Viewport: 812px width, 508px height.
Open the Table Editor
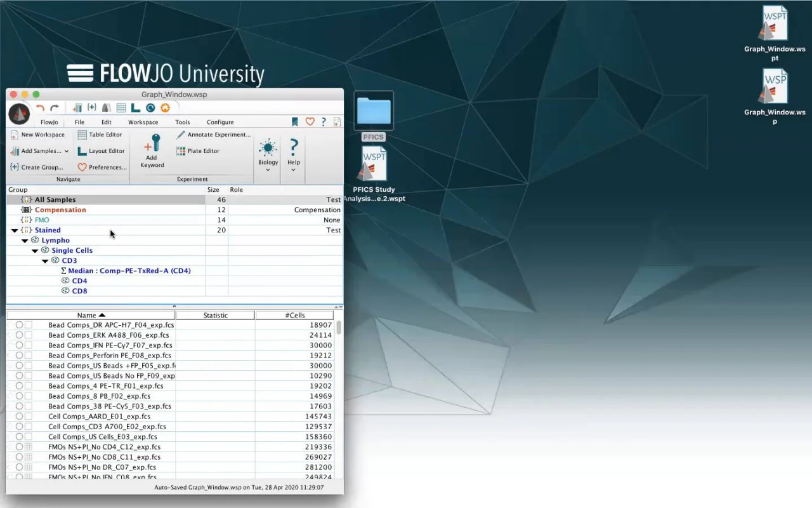pyautogui.click(x=100, y=135)
